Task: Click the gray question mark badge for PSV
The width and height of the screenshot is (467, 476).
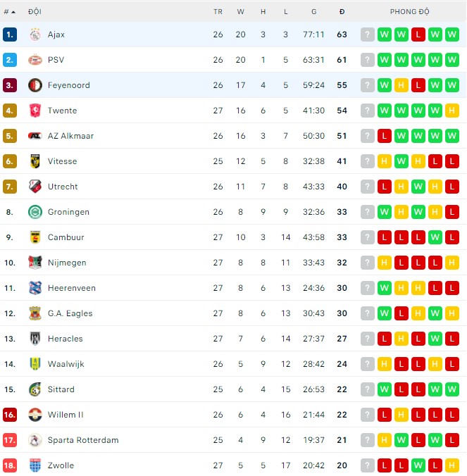Action: 368,60
